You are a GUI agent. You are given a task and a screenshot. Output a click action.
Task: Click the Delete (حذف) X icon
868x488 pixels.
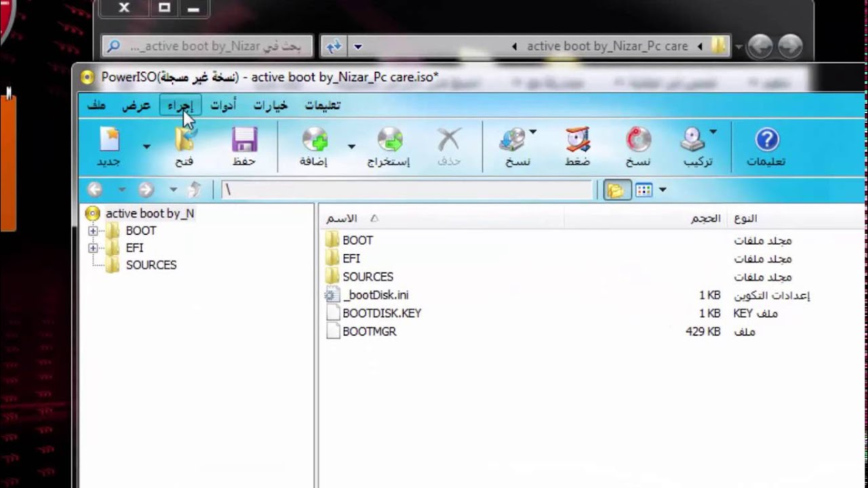[x=448, y=140]
